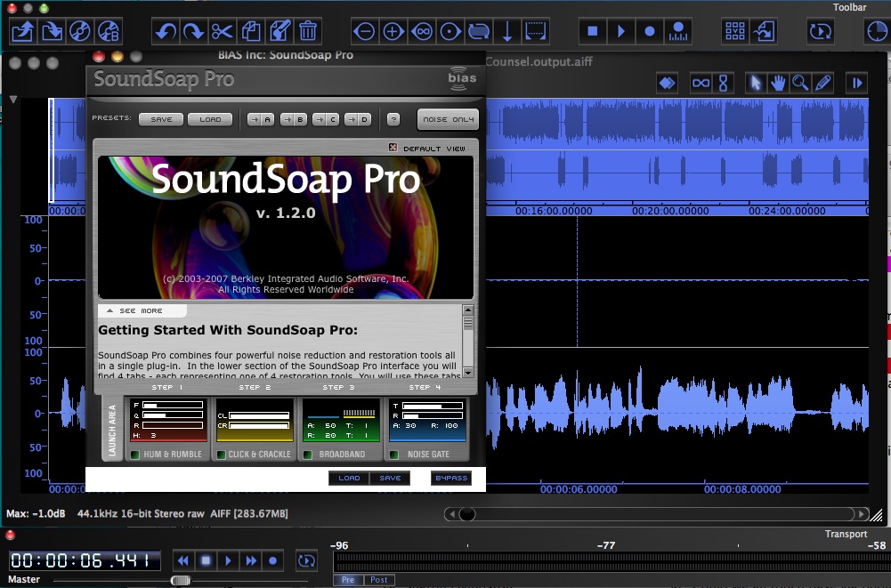The image size is (891, 588).
Task: Click the disc icon labeled B in toolbar
Action: click(x=109, y=31)
